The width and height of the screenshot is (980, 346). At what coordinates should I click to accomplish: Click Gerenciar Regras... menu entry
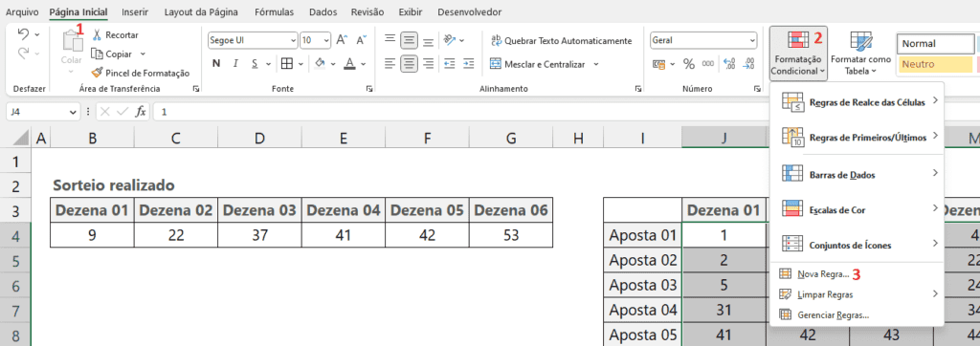pyautogui.click(x=834, y=314)
